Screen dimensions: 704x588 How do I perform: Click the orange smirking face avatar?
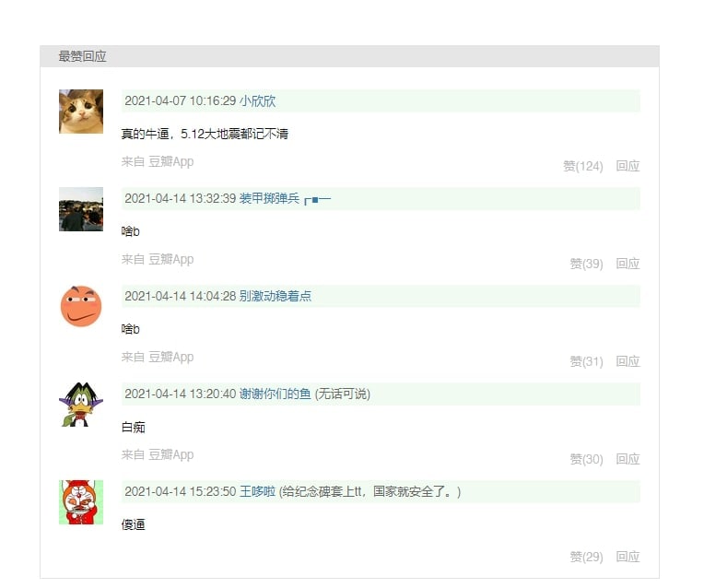pyautogui.click(x=81, y=306)
